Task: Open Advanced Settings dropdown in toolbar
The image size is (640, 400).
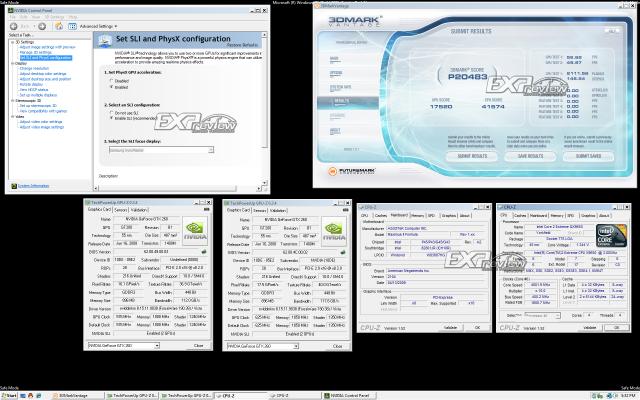Action: [96, 25]
